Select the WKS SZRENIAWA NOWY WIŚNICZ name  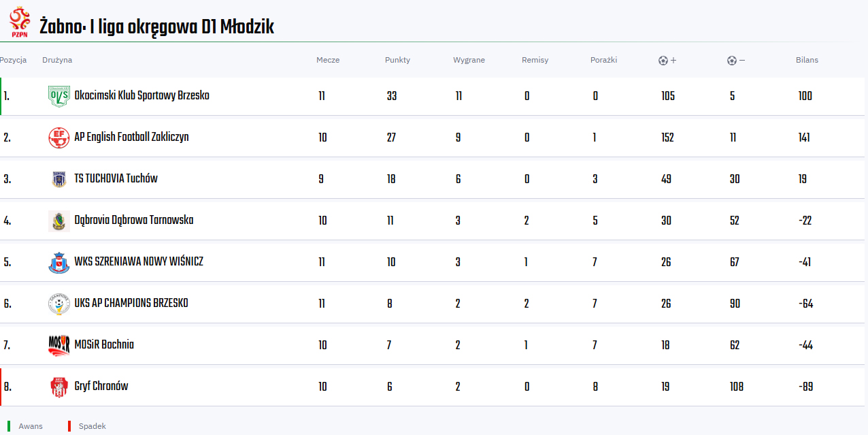pos(139,262)
